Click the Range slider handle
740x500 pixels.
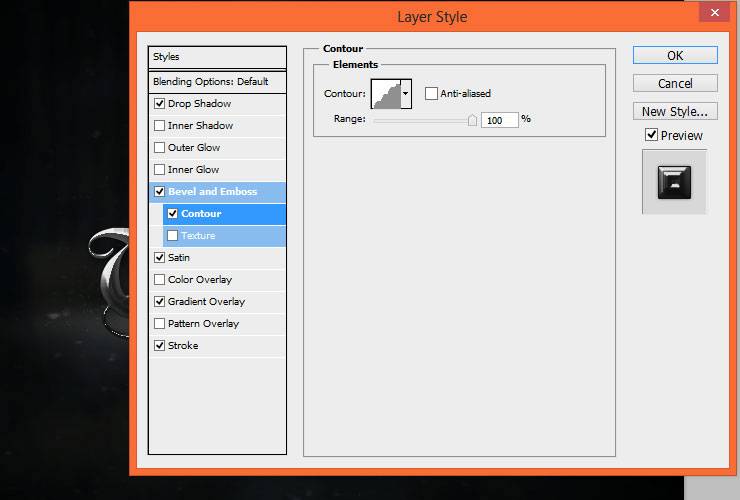click(x=472, y=120)
